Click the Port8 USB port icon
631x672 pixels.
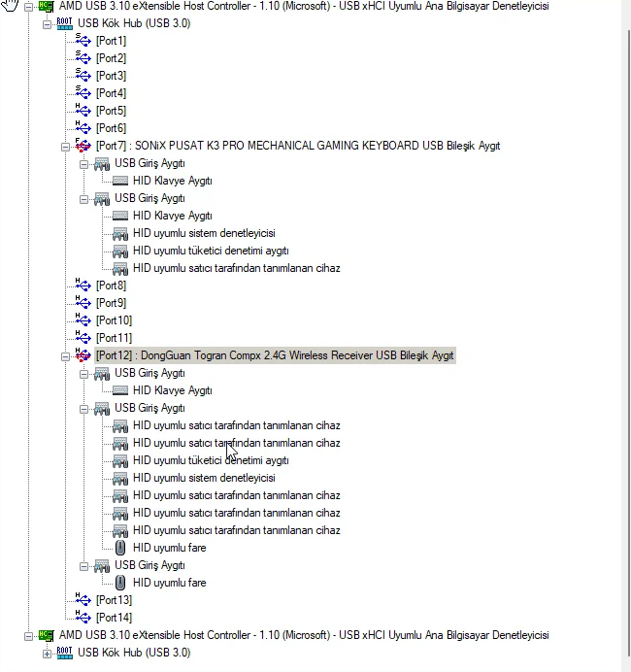pos(83,285)
